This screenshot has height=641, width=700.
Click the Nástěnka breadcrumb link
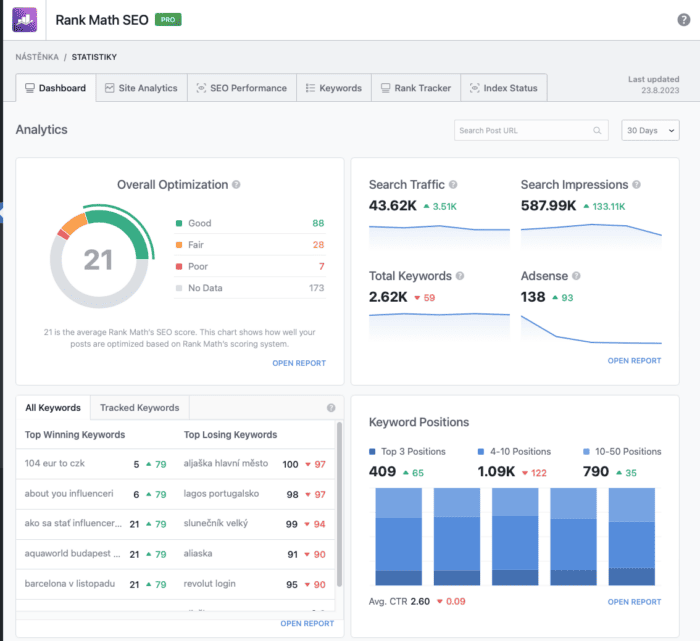pyautogui.click(x=36, y=57)
